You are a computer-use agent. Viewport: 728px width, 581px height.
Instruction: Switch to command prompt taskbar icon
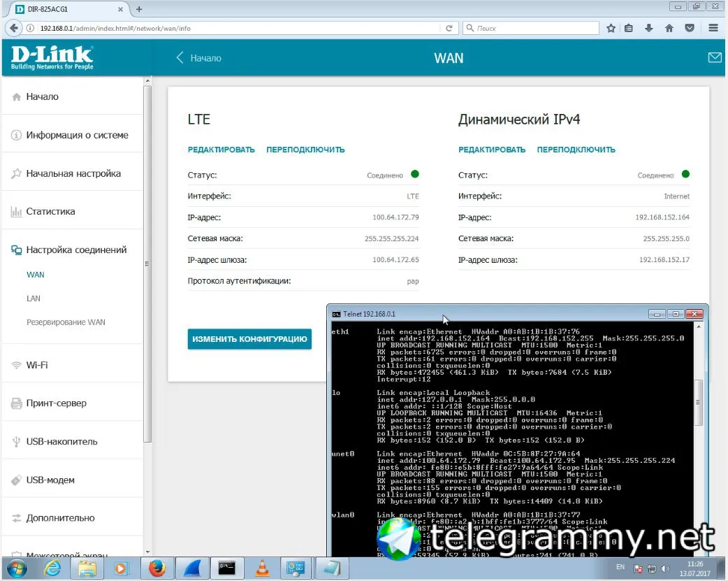click(x=226, y=568)
